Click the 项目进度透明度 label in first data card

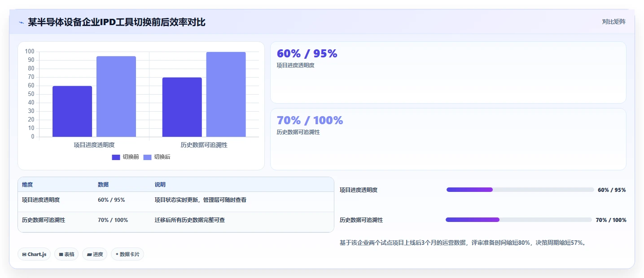pos(296,65)
